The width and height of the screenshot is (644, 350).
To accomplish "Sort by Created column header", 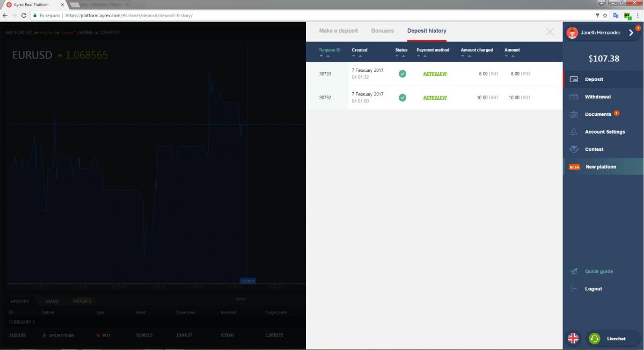I will 360,50.
